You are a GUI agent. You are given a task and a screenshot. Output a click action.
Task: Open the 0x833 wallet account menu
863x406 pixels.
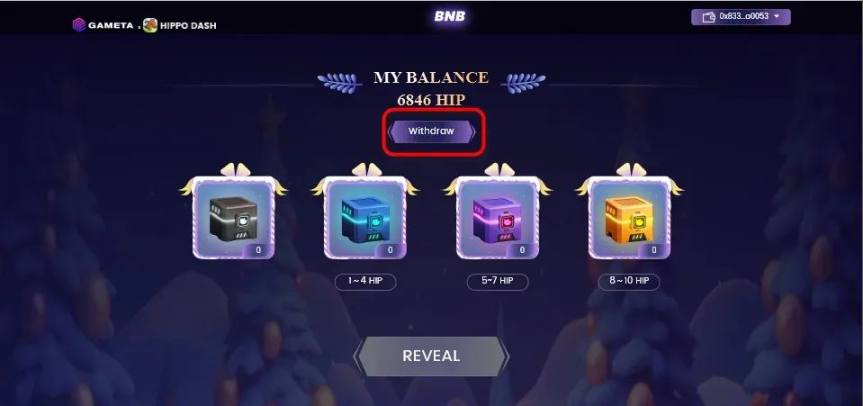(741, 17)
